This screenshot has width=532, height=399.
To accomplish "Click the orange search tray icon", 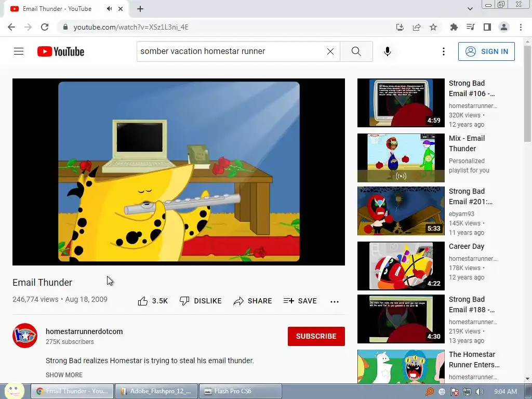I will tap(430, 392).
